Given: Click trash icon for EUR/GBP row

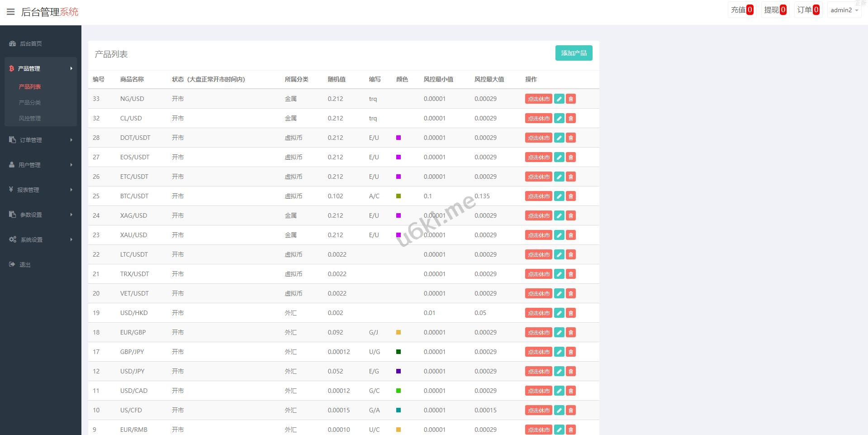Looking at the screenshot, I should coord(571,333).
